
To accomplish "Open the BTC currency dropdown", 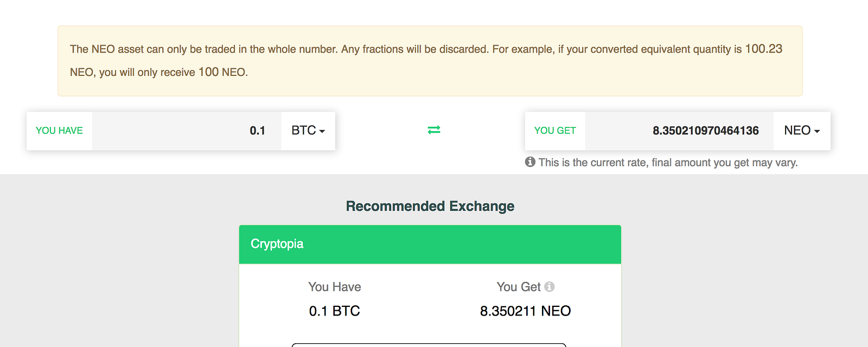I will click(308, 131).
